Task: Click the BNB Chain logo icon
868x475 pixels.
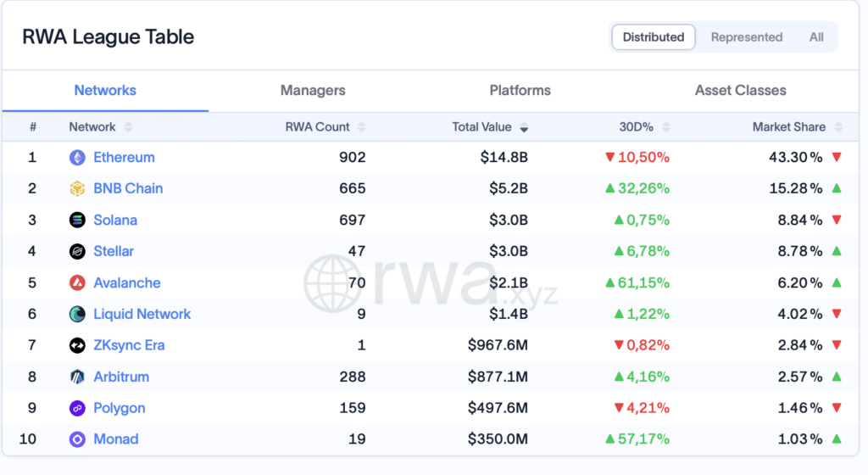Action: (x=77, y=189)
